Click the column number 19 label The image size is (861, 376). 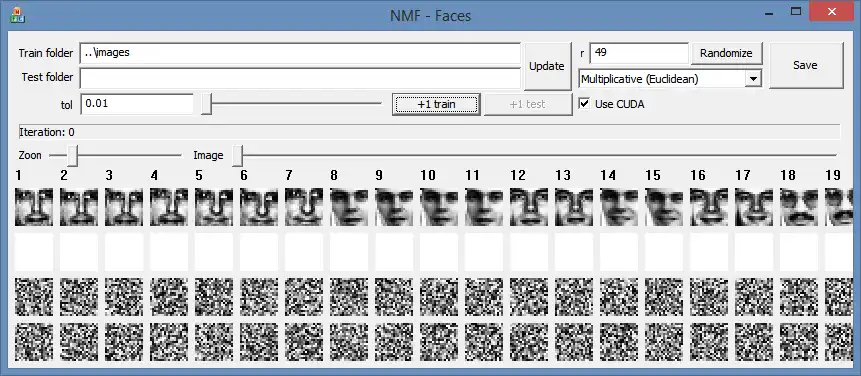click(833, 175)
